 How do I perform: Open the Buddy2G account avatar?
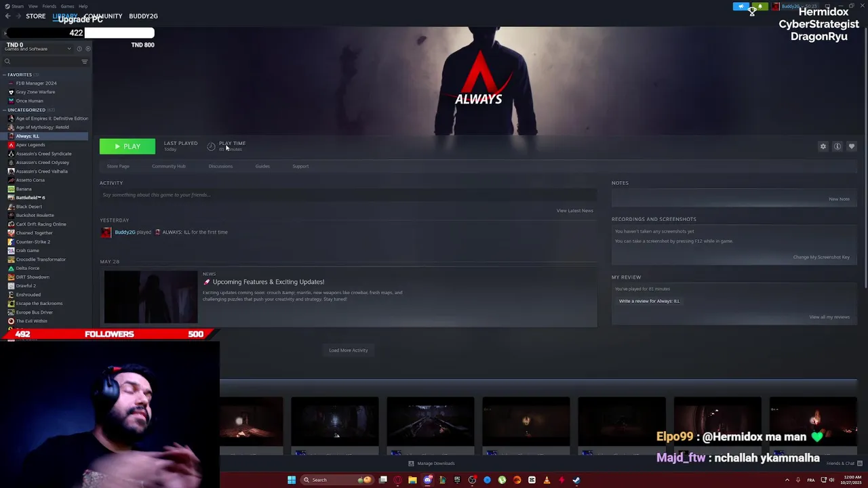pyautogui.click(x=776, y=7)
